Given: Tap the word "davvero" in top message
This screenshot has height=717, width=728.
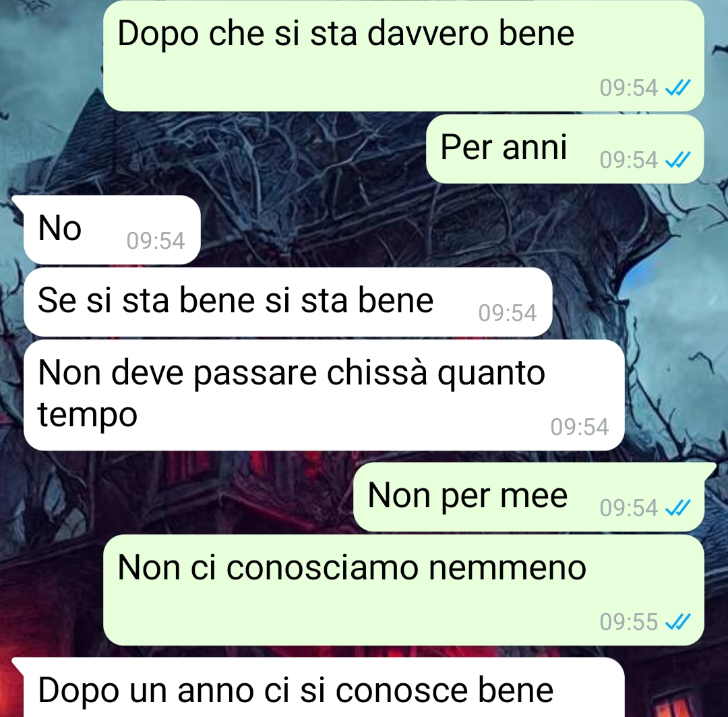Looking at the screenshot, I should tap(428, 34).
